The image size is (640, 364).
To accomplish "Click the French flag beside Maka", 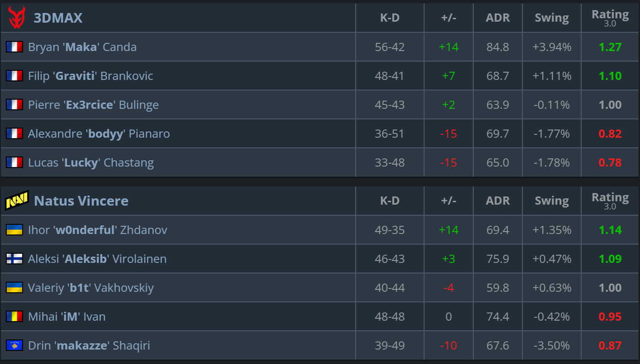I will [14, 47].
